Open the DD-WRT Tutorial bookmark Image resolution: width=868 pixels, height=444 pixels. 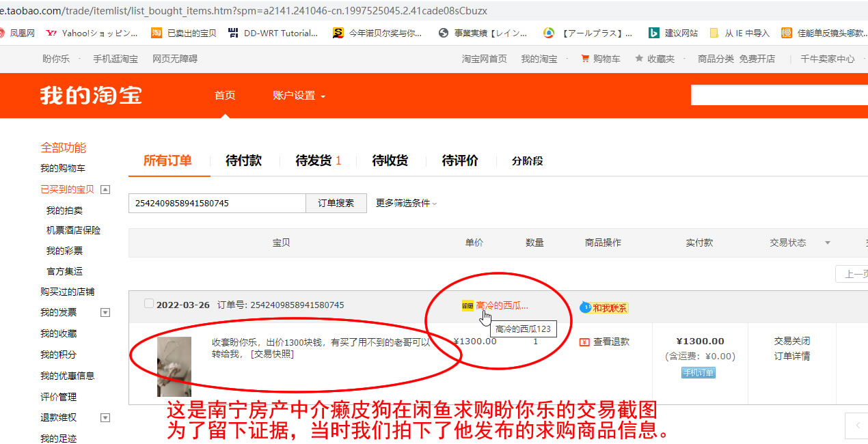pyautogui.click(x=273, y=33)
